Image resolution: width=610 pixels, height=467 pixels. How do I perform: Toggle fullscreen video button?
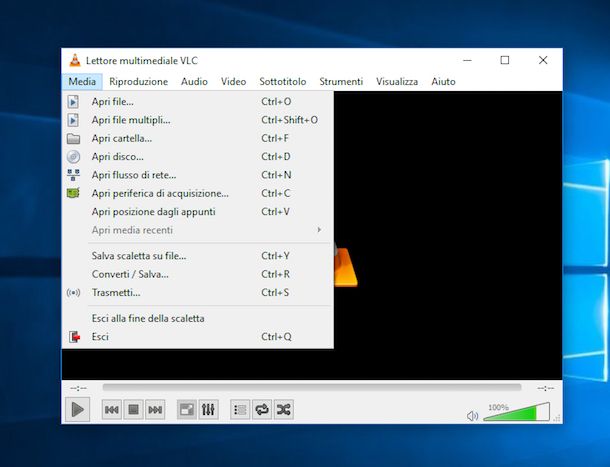coord(187,409)
